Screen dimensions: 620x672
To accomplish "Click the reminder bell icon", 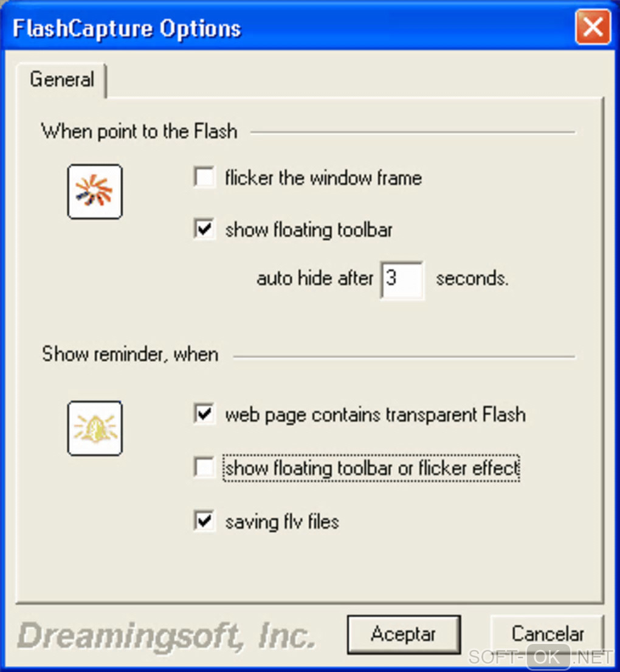I will [x=95, y=428].
